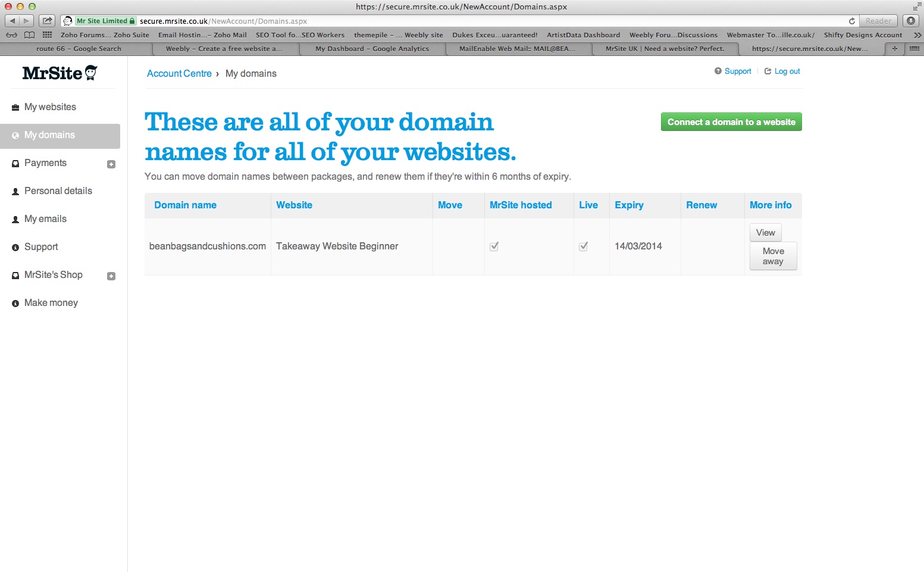924x572 pixels.
Task: Click Mr Site Limited security certificate badge
Action: point(105,21)
